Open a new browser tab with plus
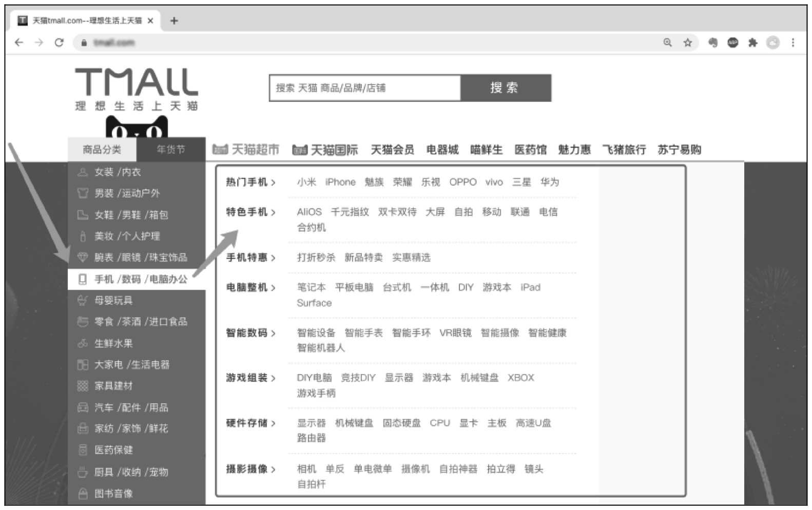Screen dimensions: 812x510 pyautogui.click(x=174, y=21)
